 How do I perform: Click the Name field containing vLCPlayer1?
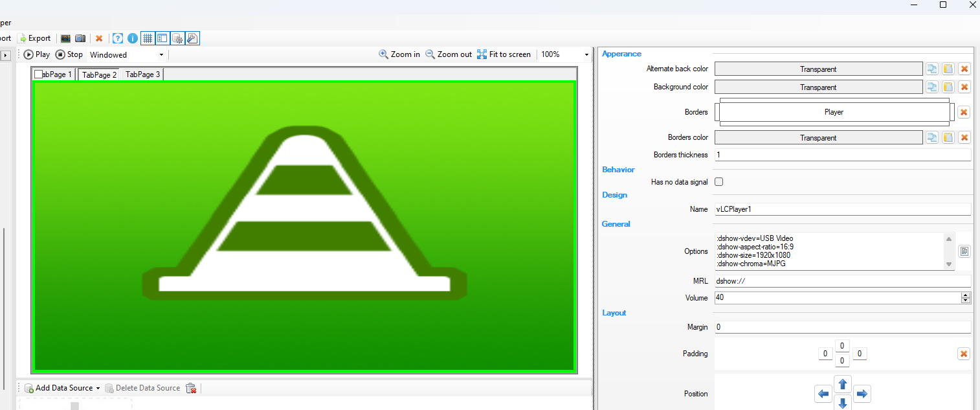(x=843, y=209)
